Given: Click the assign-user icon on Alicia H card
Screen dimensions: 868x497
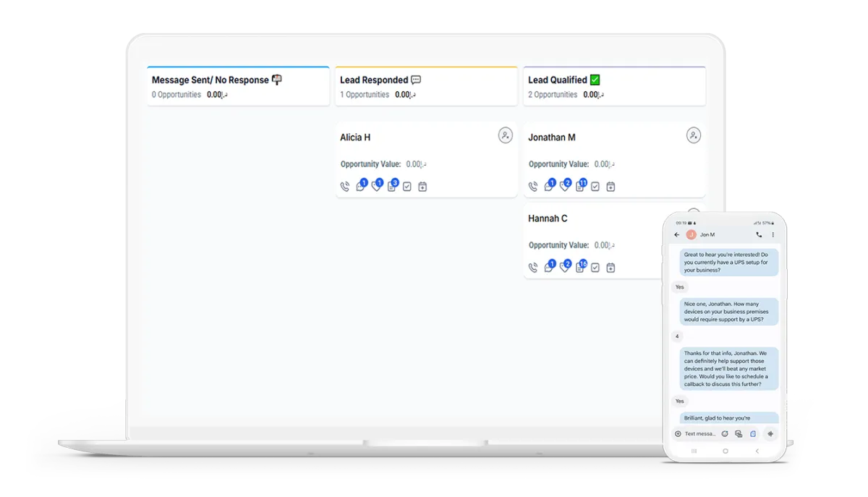Looking at the screenshot, I should coord(506,135).
